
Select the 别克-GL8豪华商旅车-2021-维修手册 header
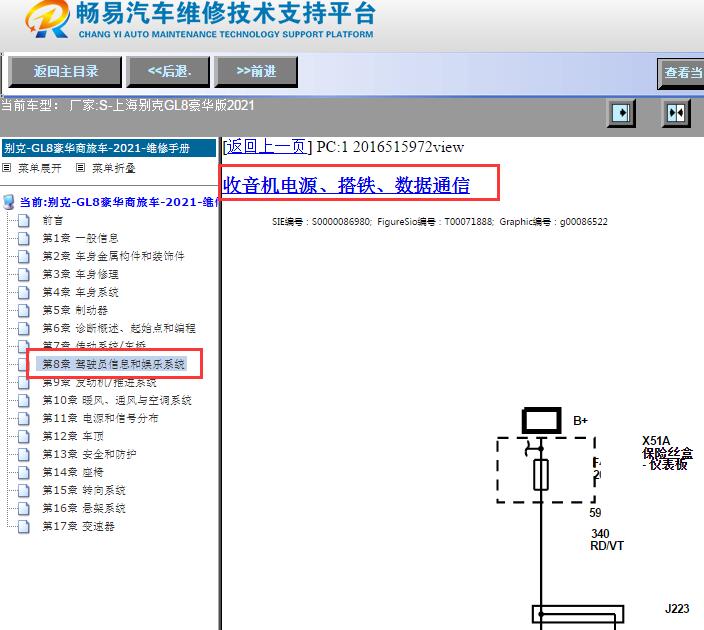[x=109, y=148]
